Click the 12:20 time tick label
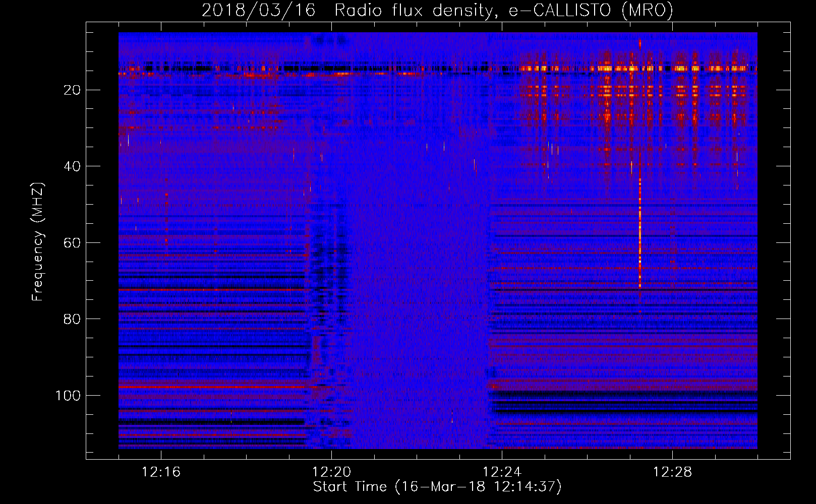This screenshot has height=504, width=816. pos(331,472)
